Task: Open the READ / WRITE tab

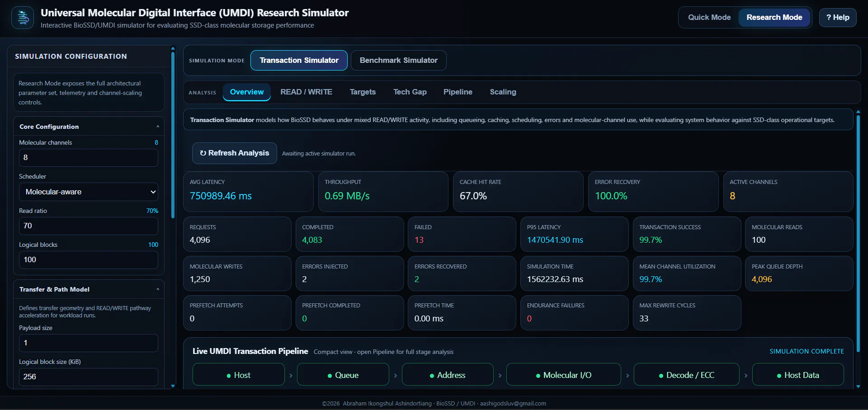Action: pyautogui.click(x=306, y=92)
